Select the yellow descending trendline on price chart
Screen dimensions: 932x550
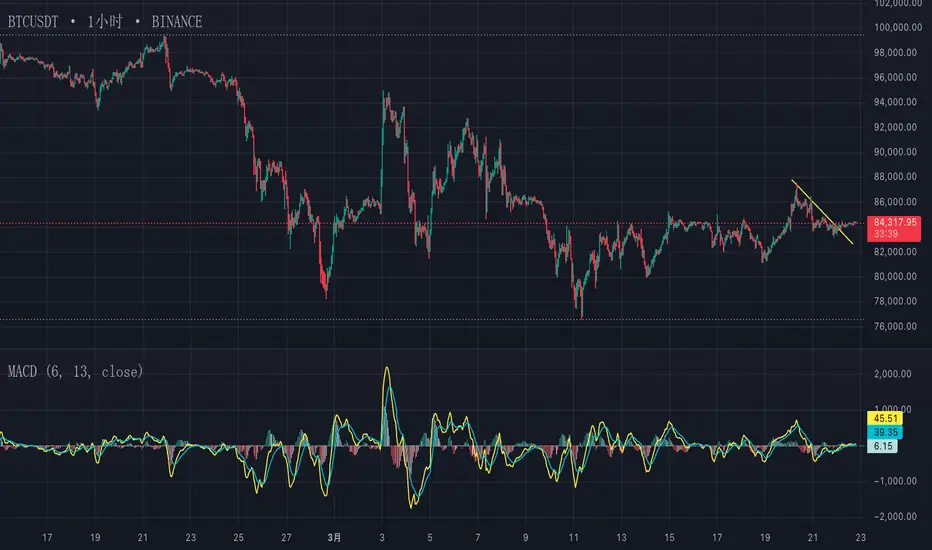(x=822, y=212)
